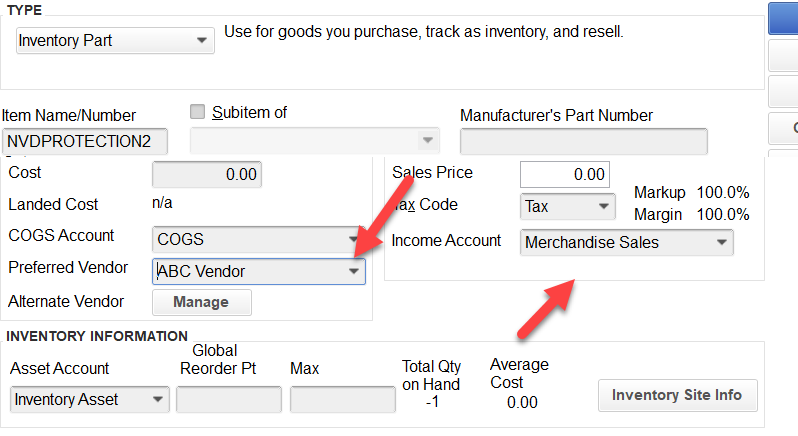This screenshot has height=436, width=798.
Task: Open the Preferred Vendor dropdown arrow
Action: click(354, 271)
